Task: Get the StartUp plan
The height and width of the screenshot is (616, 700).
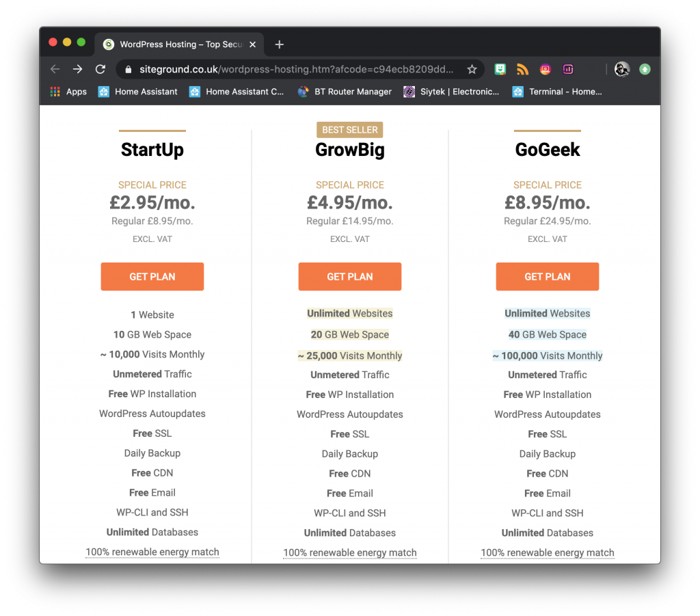Action: tap(152, 277)
